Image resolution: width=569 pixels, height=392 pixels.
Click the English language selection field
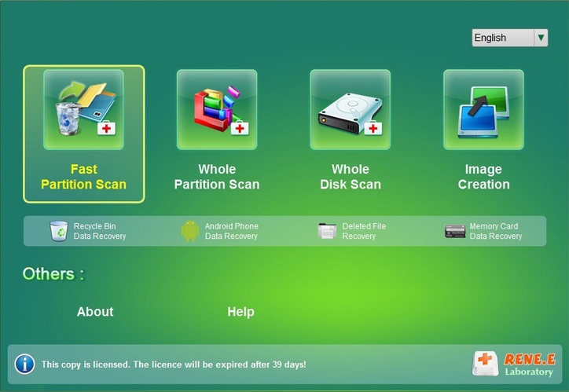tap(502, 38)
